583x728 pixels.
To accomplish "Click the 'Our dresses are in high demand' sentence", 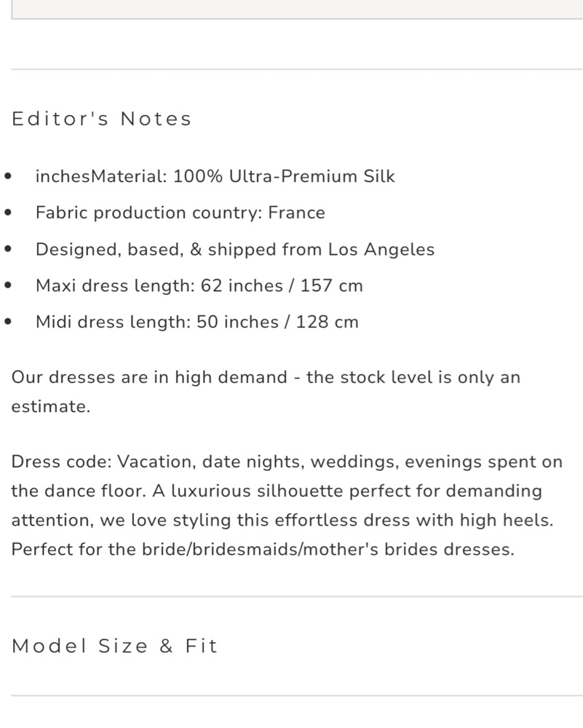I will tap(149, 377).
